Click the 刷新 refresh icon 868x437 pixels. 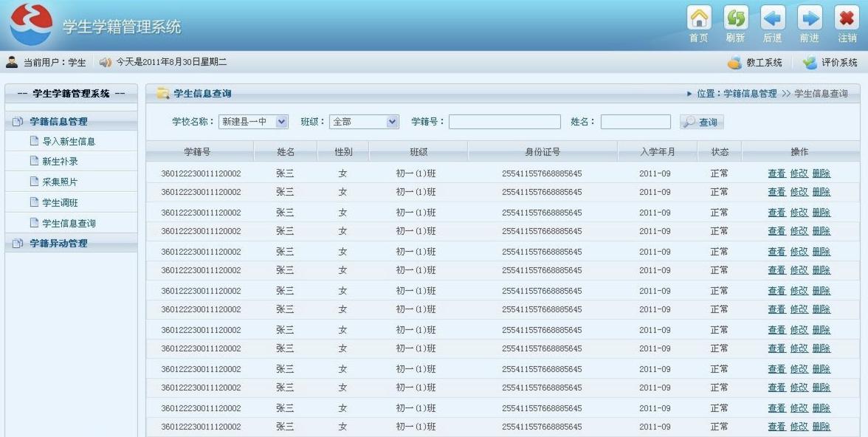[x=735, y=18]
